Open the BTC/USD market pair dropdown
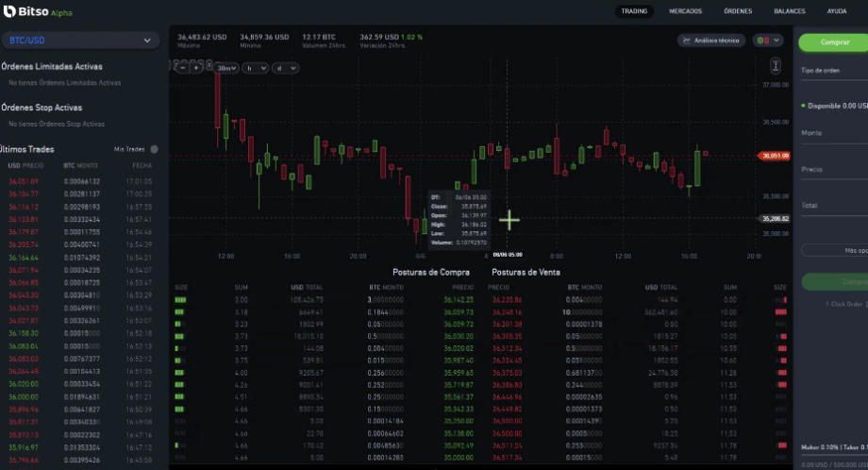Screen dimensions: 868x470 tap(79, 41)
